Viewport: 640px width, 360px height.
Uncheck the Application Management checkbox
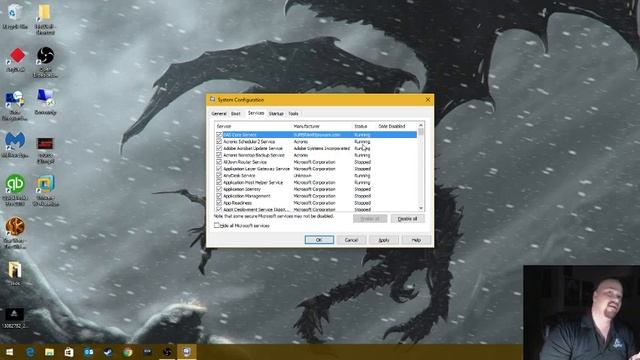[219, 196]
